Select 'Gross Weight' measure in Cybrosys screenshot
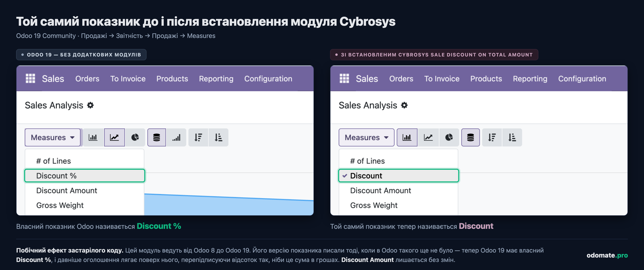Viewport: 644px width, 270px height. pyautogui.click(x=398, y=205)
